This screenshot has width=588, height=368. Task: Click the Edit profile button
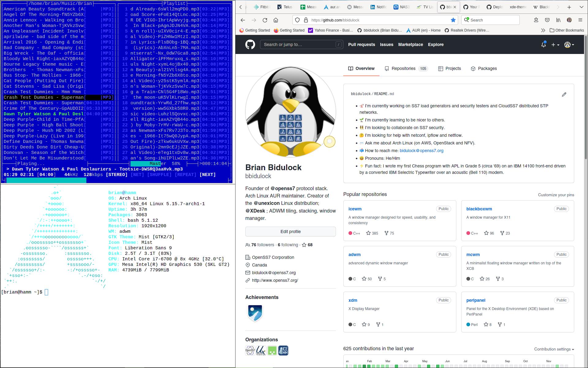(290, 232)
